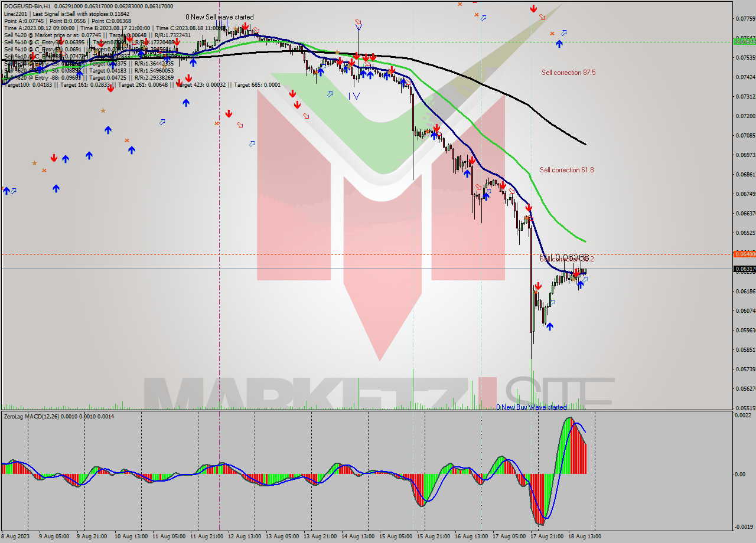Click the MACD -0.0019 scale label
The height and width of the screenshot is (543, 756).
(744, 526)
